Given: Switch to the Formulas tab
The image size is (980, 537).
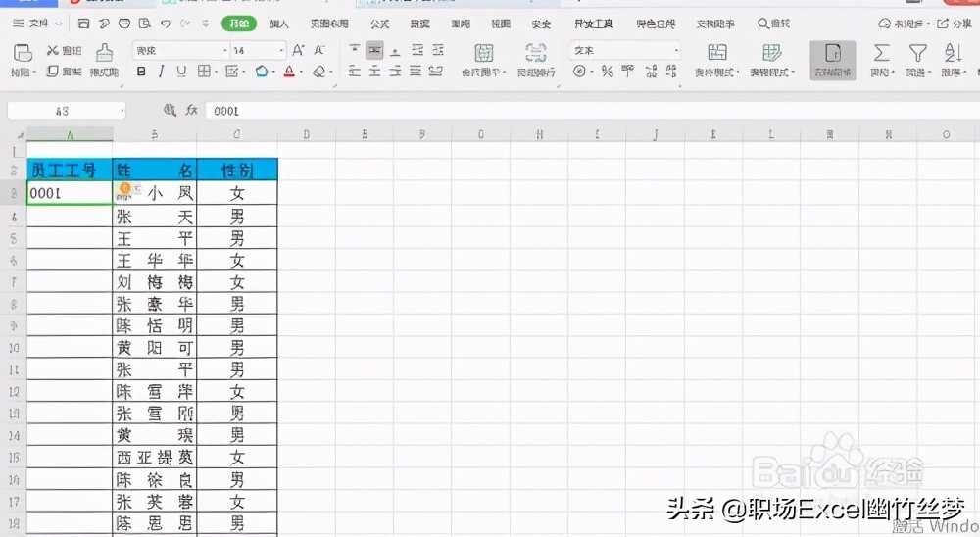Looking at the screenshot, I should 379,24.
